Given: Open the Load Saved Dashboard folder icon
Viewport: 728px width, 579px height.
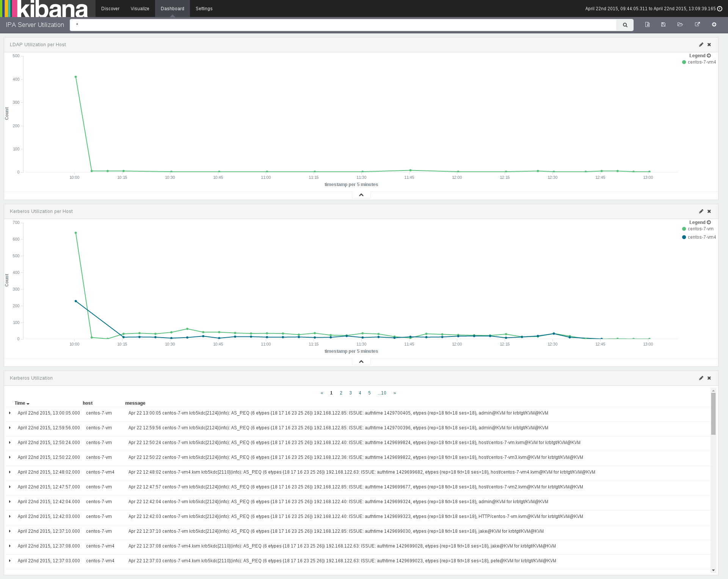Looking at the screenshot, I should (x=680, y=25).
